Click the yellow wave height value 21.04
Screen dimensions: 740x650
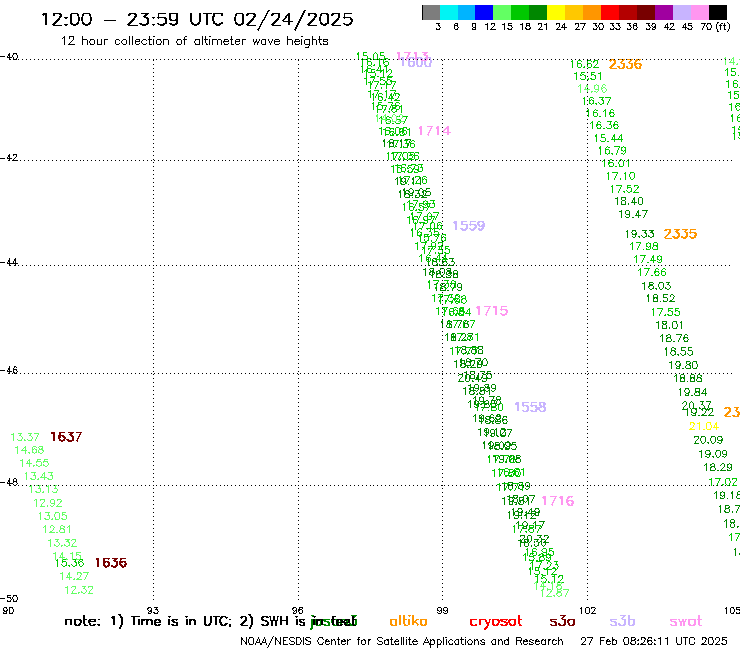pos(704,427)
